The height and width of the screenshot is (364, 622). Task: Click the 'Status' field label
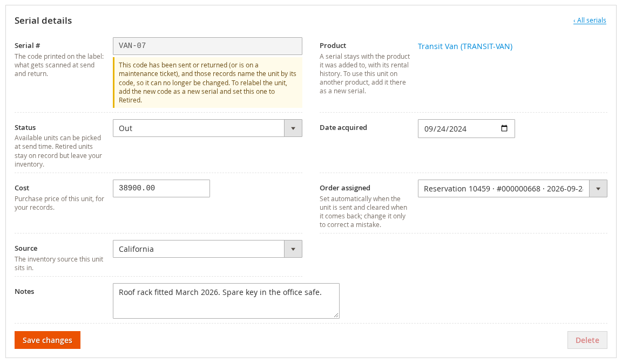pos(25,128)
